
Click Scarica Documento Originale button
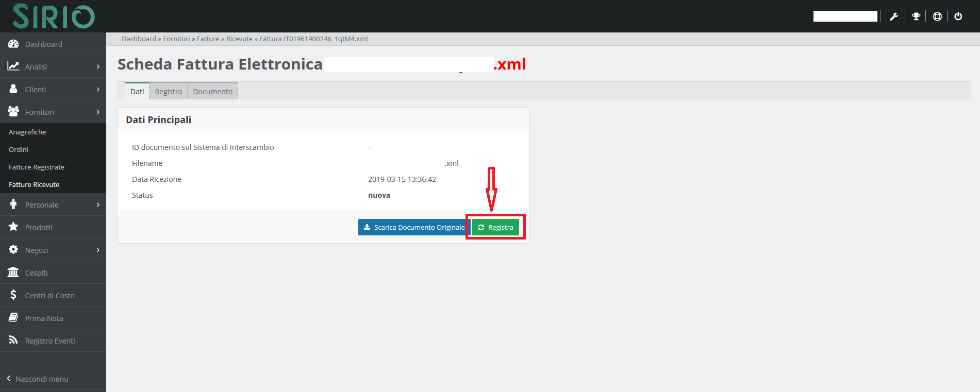pos(414,227)
